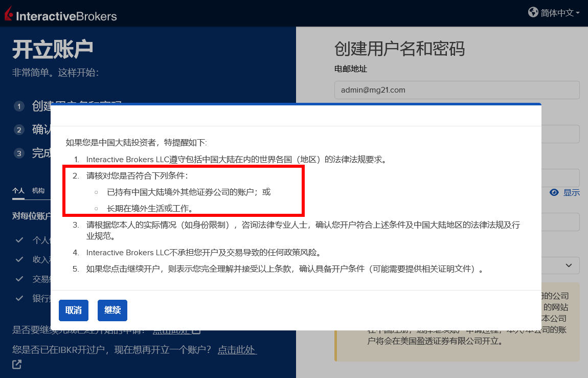The width and height of the screenshot is (588, 378).
Task: Click the 显示 link next to password
Action: coord(571,192)
